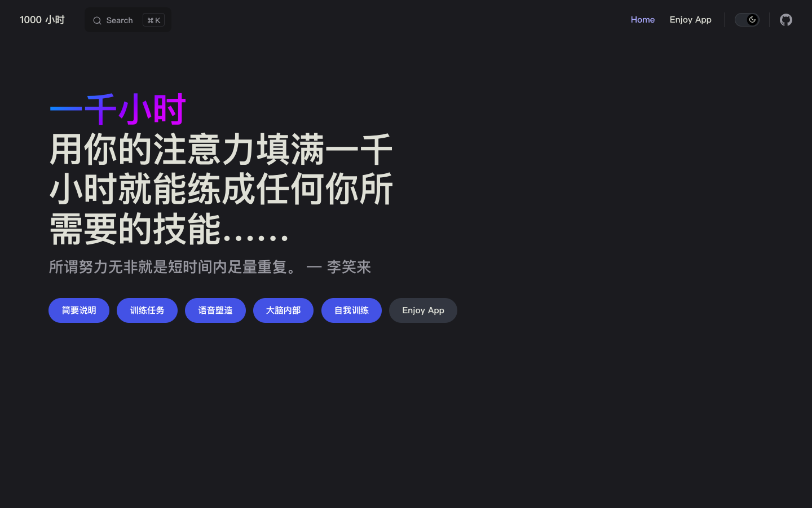Screen dimensions: 812x508
Task: Click the 1000 小时 site logo
Action: tap(42, 20)
